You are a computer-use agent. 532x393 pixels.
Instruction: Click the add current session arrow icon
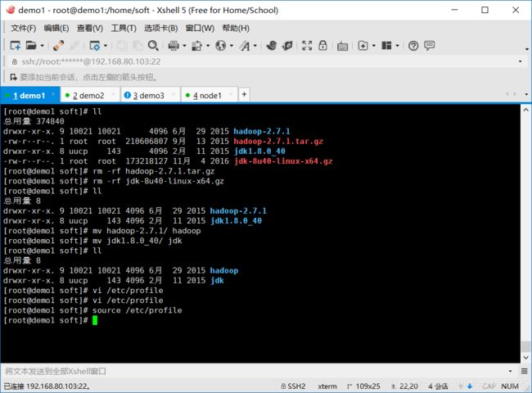pyautogui.click(x=13, y=78)
